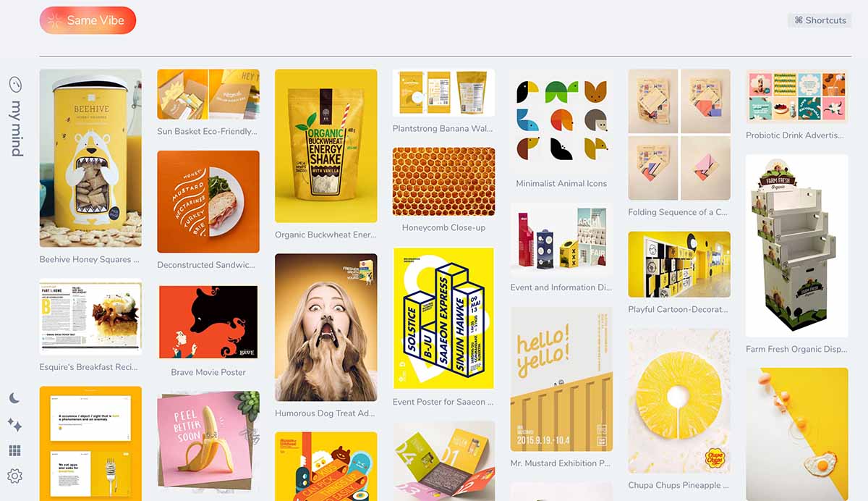Open settings with the gear icon
The width and height of the screenshot is (868, 501).
click(x=14, y=476)
